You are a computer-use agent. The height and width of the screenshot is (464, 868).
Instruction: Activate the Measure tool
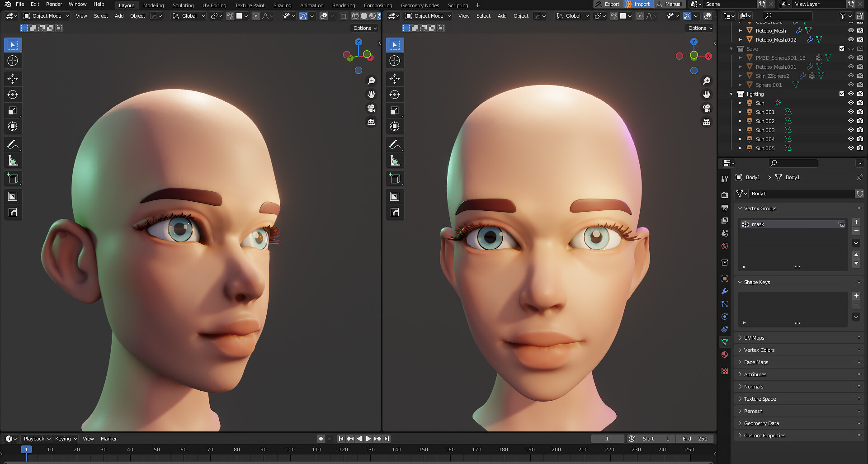(13, 160)
